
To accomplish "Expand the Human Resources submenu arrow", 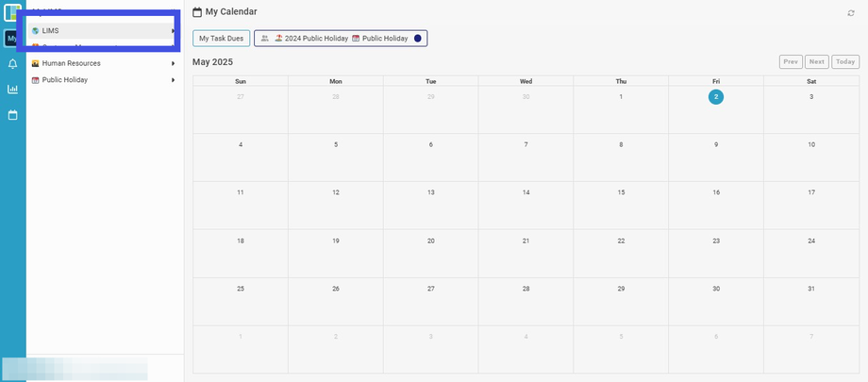I will tap(174, 64).
